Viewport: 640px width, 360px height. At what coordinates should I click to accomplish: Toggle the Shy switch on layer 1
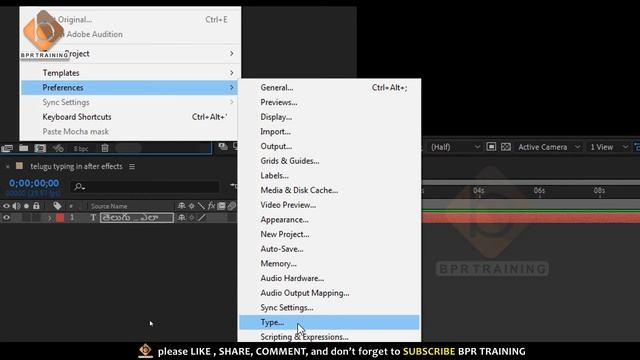[182, 218]
